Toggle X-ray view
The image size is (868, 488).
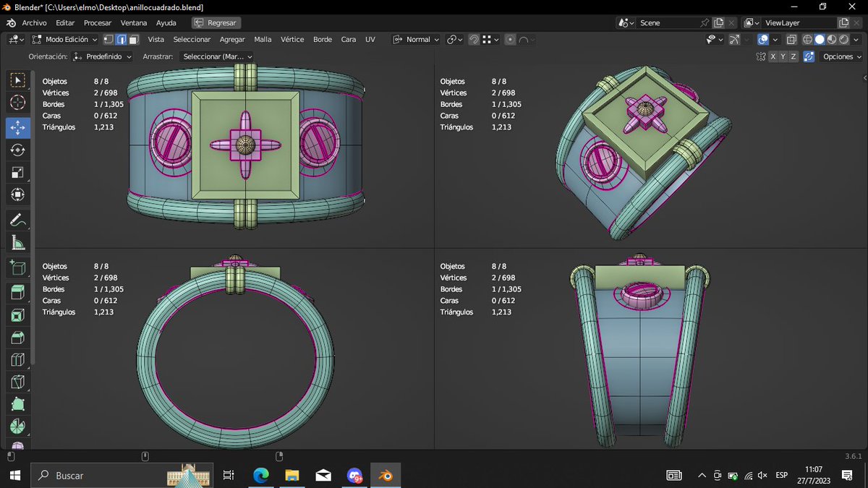pos(791,40)
